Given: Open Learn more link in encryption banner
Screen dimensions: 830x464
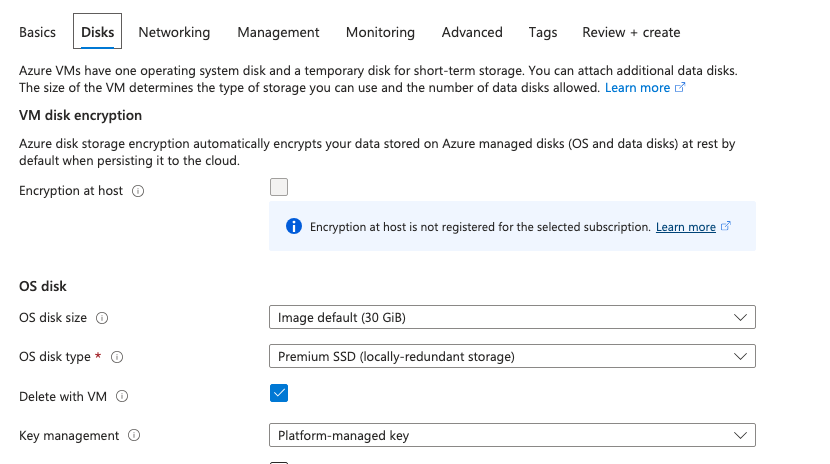Looking at the screenshot, I should pyautogui.click(x=685, y=227).
